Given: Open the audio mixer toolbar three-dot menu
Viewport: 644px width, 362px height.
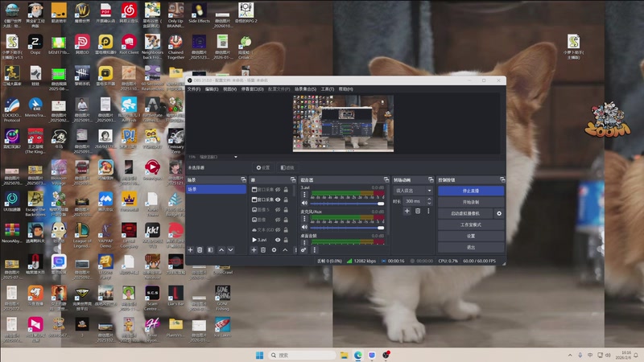Looking at the screenshot, I should click(x=315, y=250).
